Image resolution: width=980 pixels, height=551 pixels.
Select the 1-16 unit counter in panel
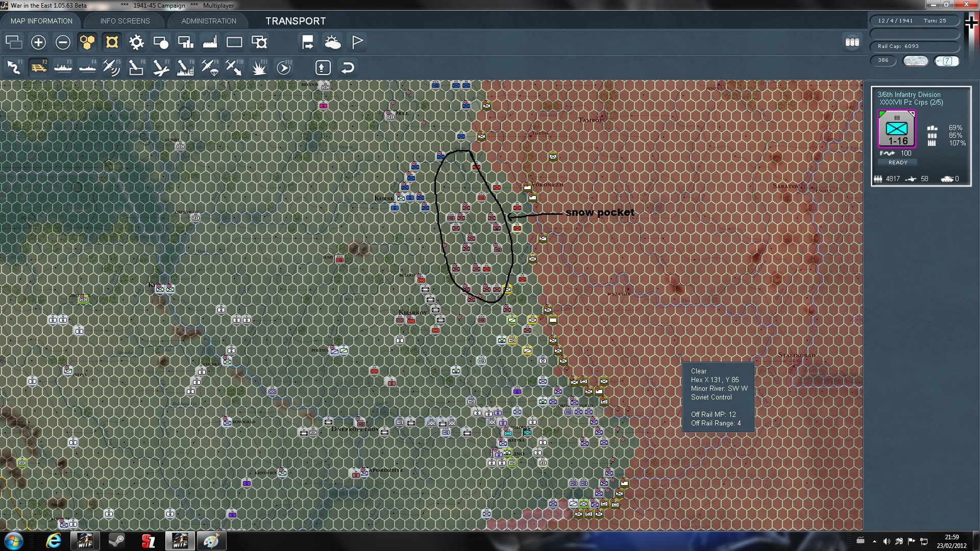[897, 129]
